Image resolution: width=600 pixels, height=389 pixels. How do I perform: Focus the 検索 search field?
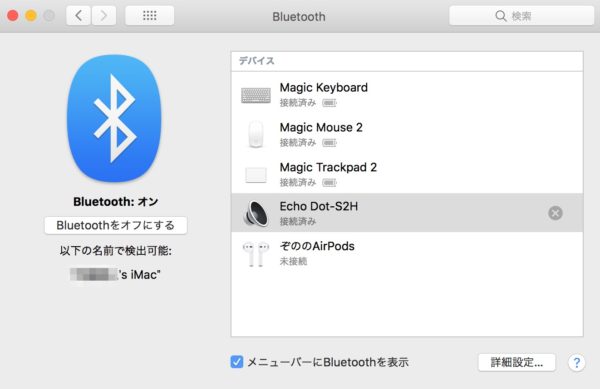pos(522,16)
